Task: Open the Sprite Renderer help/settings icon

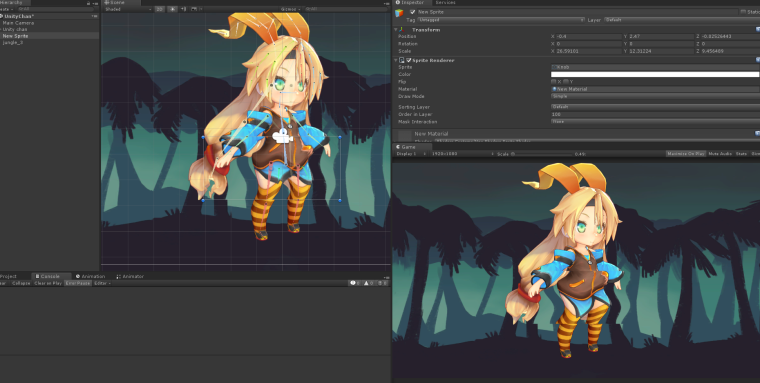Action: point(758,60)
